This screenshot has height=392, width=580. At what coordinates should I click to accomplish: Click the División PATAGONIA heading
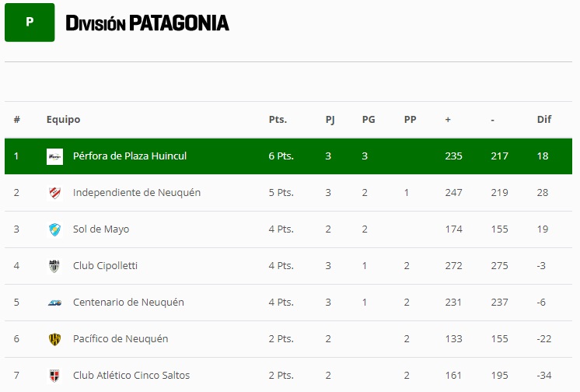coord(148,23)
